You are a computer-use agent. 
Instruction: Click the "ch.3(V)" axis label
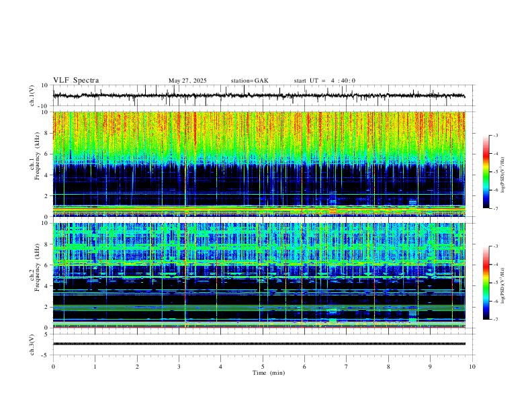(32, 345)
